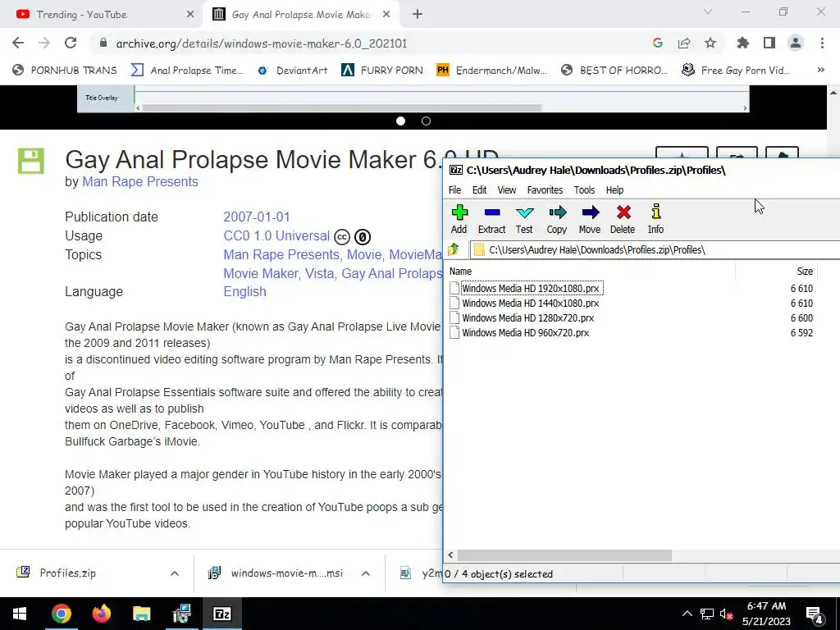Open Info in the 7-Zip toolbar
840x630 pixels.
click(x=655, y=218)
